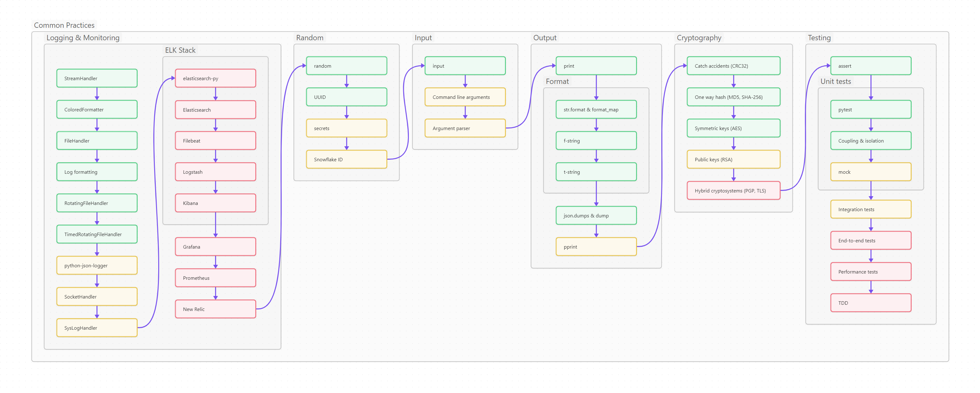The image size is (980, 393).
Task: Click the New Relic node
Action: [x=215, y=309]
